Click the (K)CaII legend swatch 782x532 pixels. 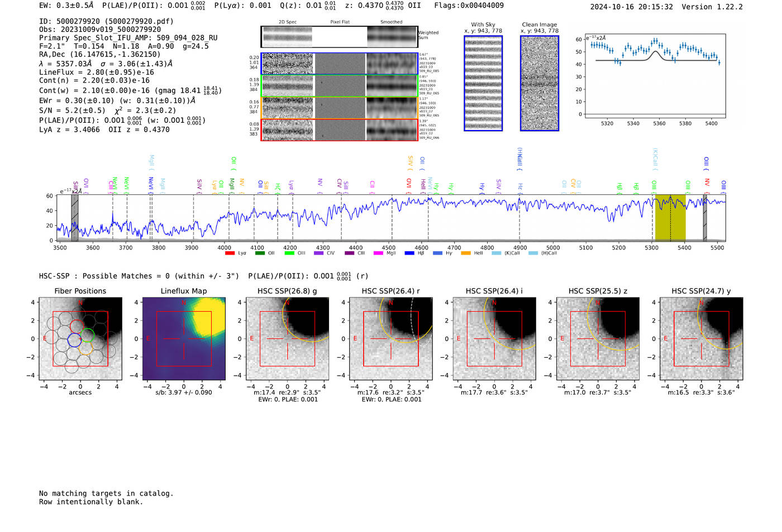[497, 253]
